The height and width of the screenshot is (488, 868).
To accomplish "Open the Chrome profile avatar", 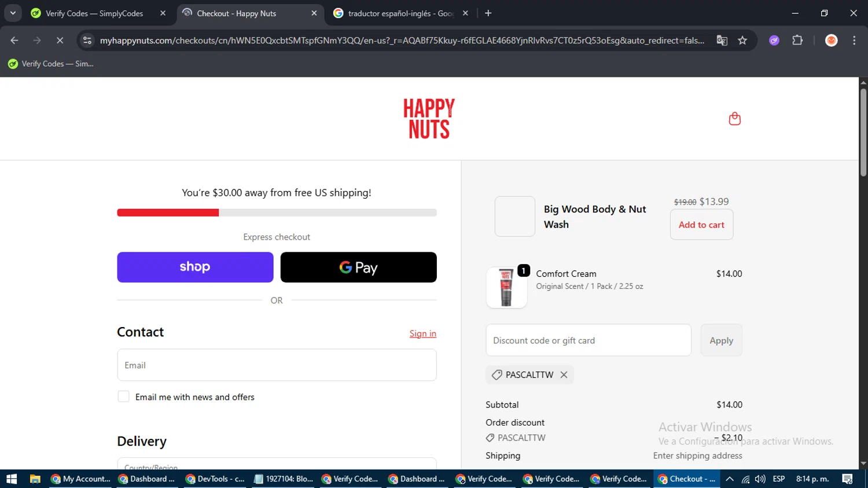I will click(x=831, y=41).
